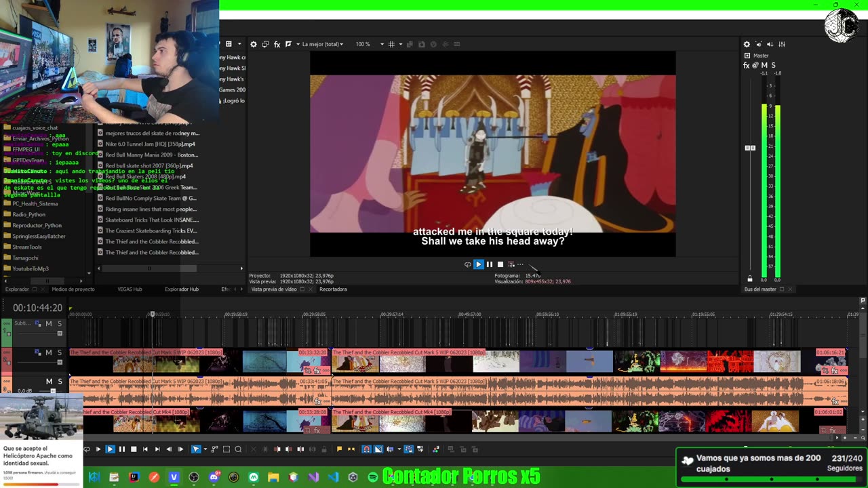
Task: Select the normal edit tool arrow
Action: tap(196, 449)
